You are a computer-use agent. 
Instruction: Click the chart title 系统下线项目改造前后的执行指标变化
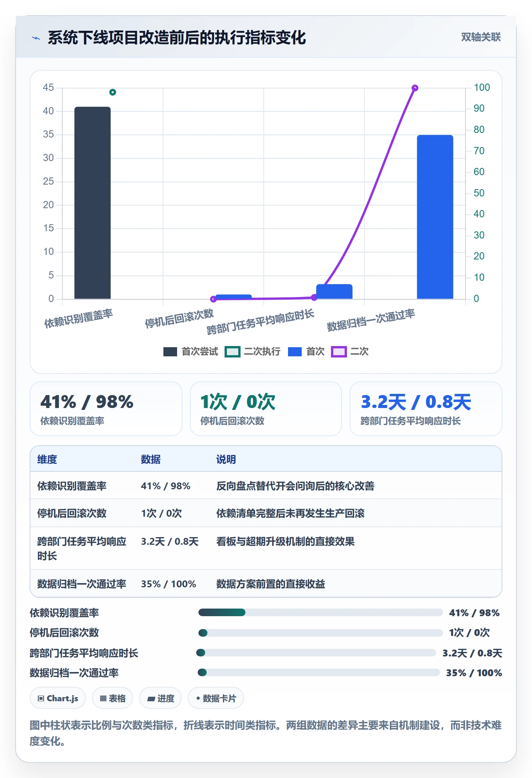coord(177,38)
